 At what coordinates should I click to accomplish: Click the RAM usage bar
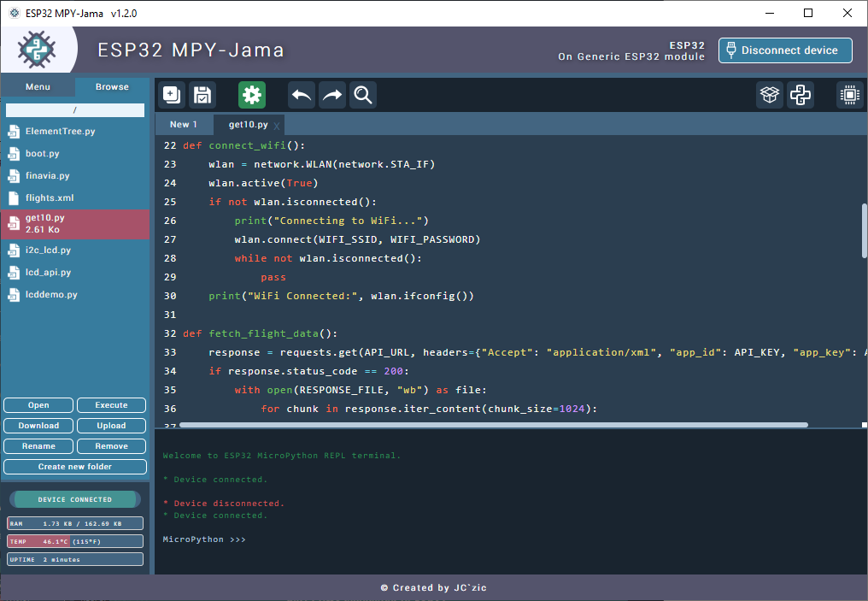pos(74,523)
